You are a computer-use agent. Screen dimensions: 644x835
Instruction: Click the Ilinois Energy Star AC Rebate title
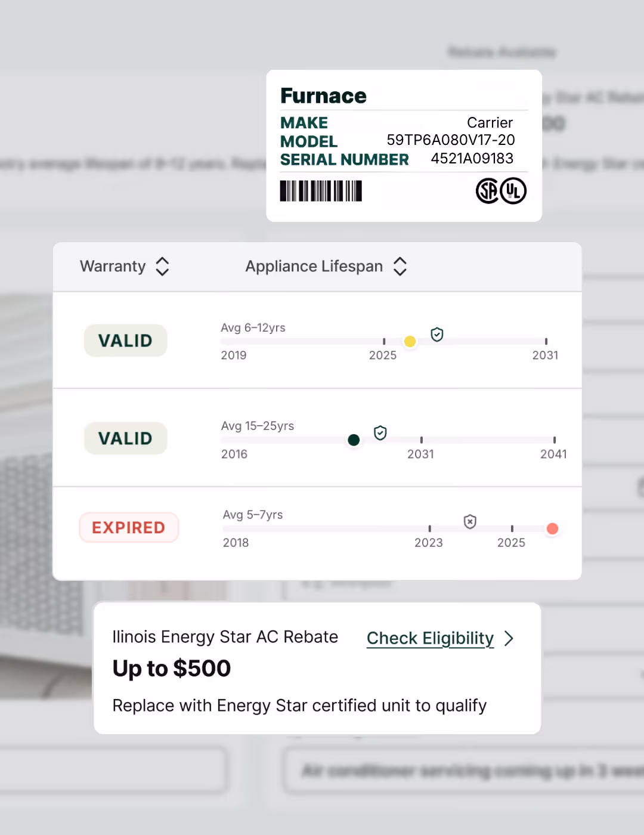(225, 637)
